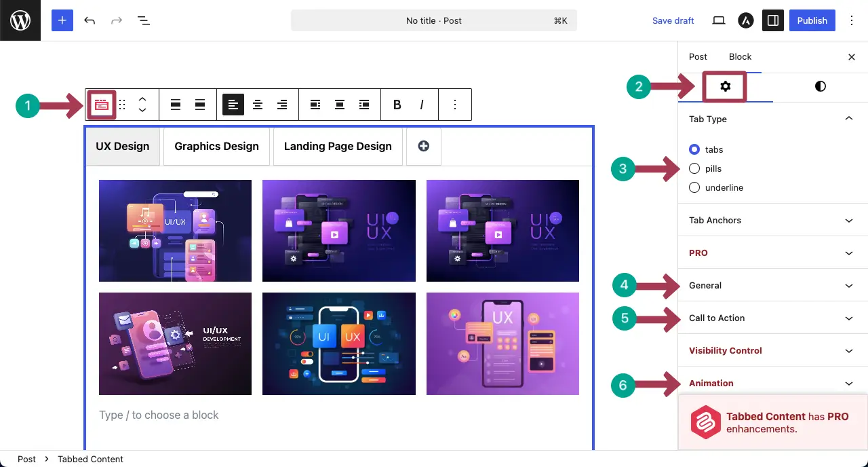This screenshot has width=868, height=467.
Task: Expand the Visibility Control section
Action: [773, 350]
